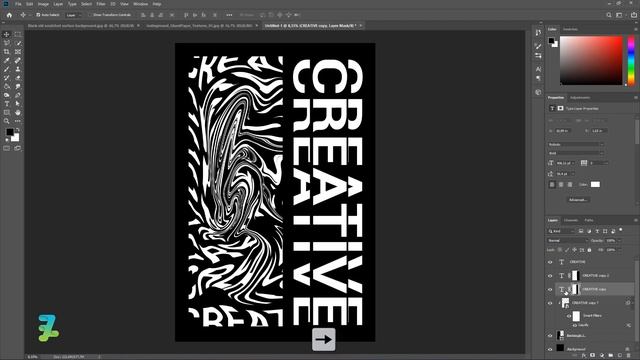The image size is (640, 360).
Task: Open the blend mode Normal dropdown
Action: [x=568, y=240]
